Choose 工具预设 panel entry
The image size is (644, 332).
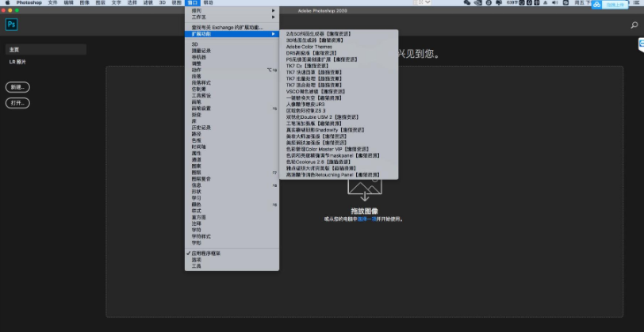point(232,96)
